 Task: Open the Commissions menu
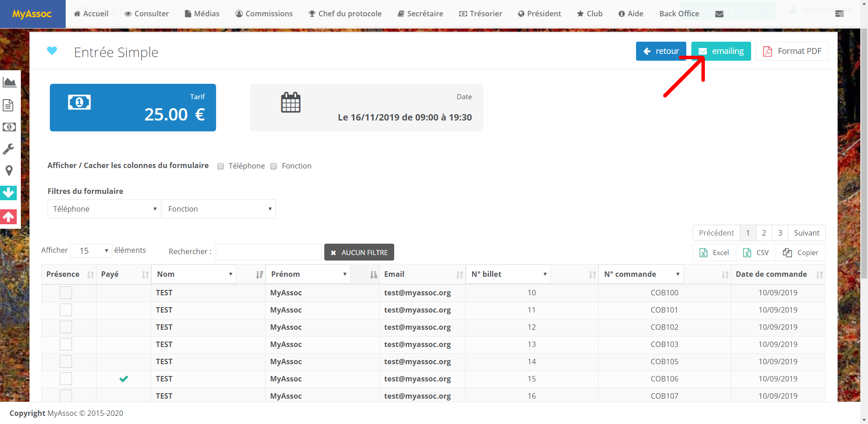click(x=264, y=14)
